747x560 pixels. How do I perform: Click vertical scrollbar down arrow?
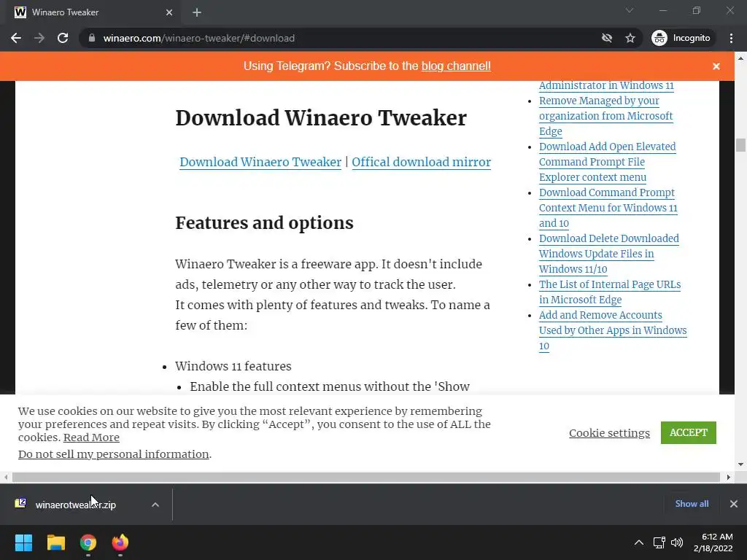tap(740, 464)
